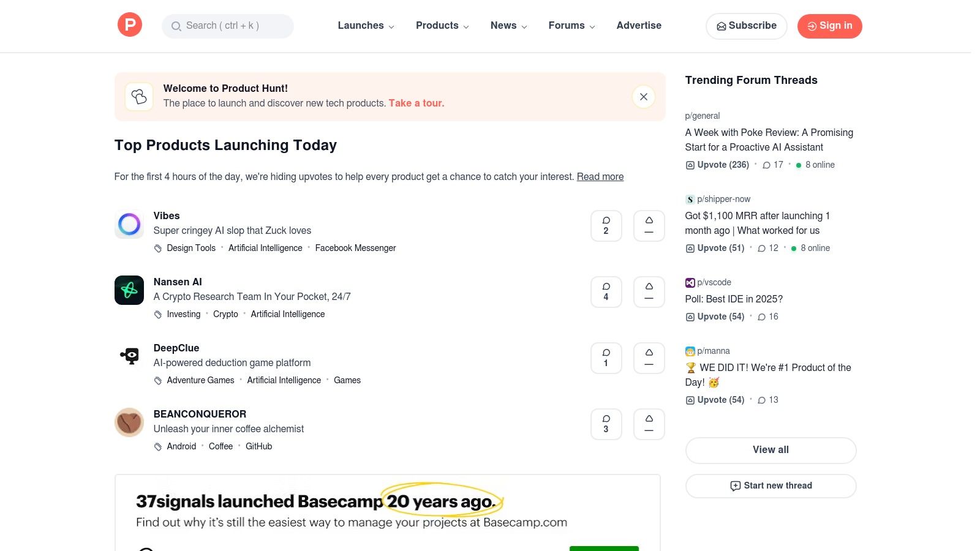Open the $1,100 MRR forum thread
This screenshot has height=551, width=980.
pos(758,223)
